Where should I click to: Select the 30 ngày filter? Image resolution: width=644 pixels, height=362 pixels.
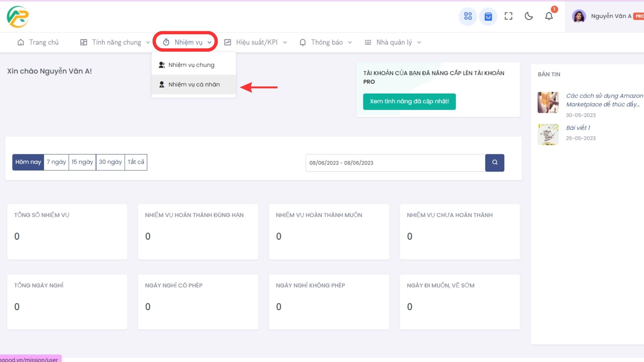pyautogui.click(x=110, y=162)
